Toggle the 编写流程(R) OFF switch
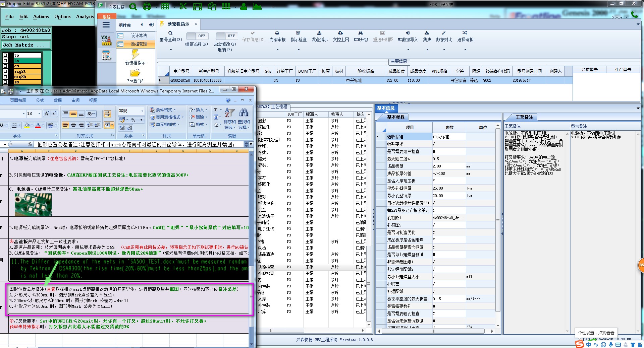This screenshot has width=644, height=348. [197, 36]
